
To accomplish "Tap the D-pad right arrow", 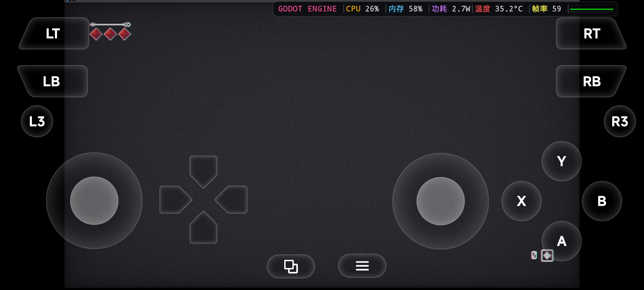I will 231,199.
